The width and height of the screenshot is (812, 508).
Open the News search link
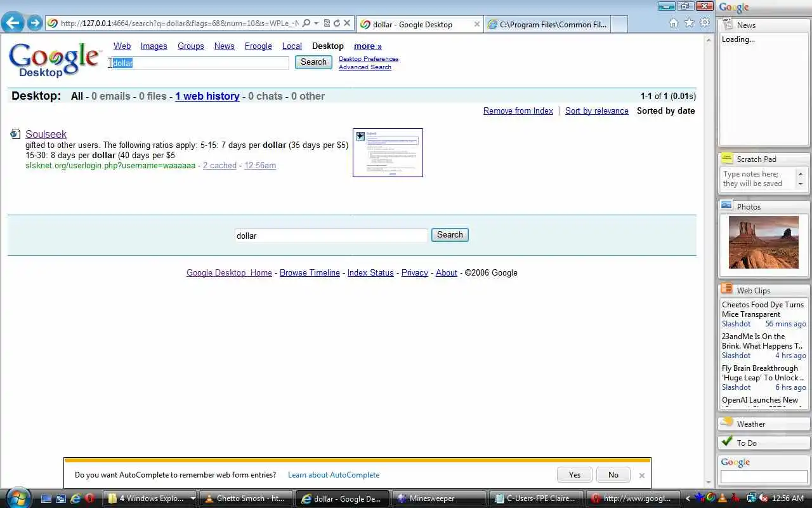pyautogui.click(x=224, y=46)
